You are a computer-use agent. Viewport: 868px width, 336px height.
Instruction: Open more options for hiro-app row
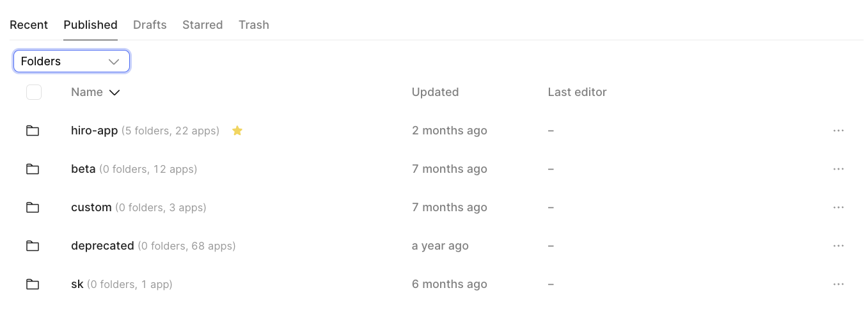pyautogui.click(x=839, y=131)
